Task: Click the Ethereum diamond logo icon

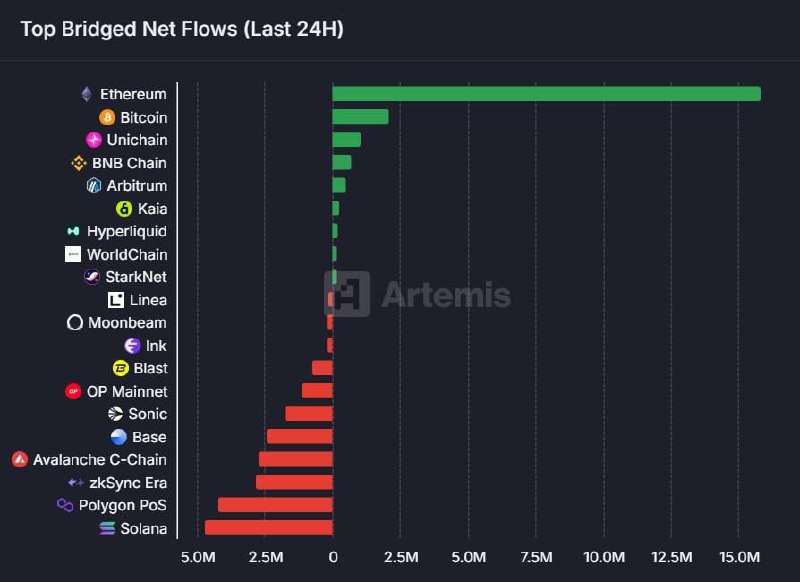Action: click(x=87, y=94)
